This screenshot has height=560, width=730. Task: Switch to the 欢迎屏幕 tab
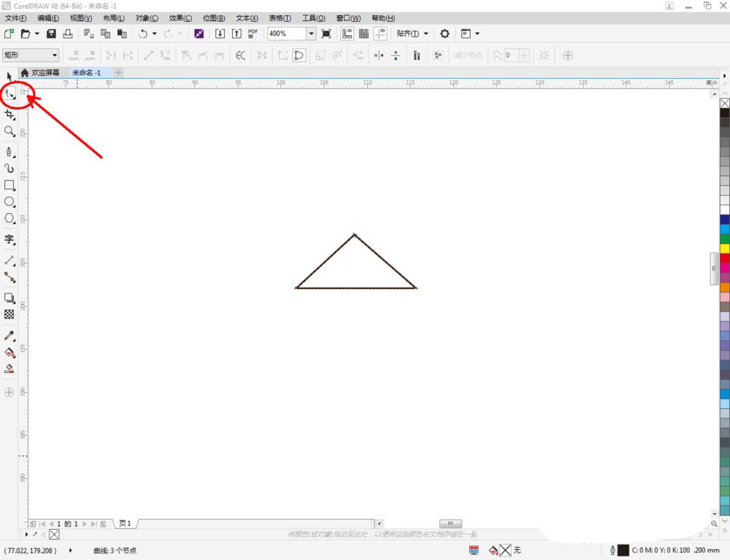pos(40,72)
